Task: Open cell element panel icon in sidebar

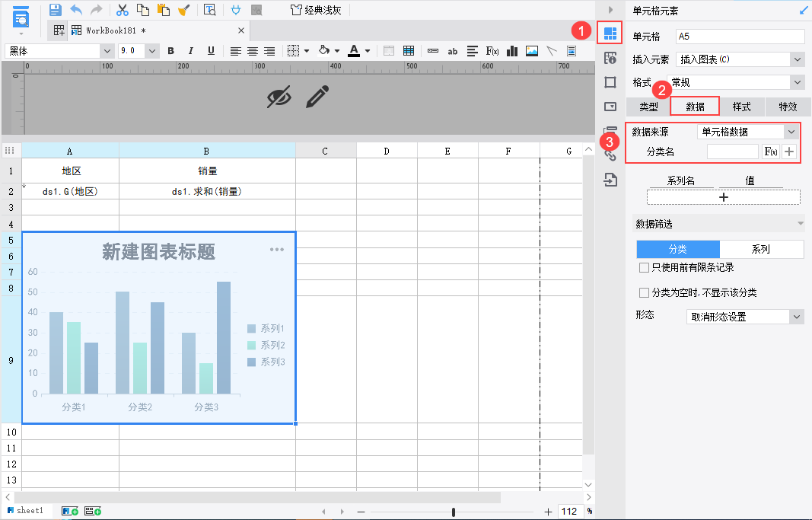Action: 610,33
